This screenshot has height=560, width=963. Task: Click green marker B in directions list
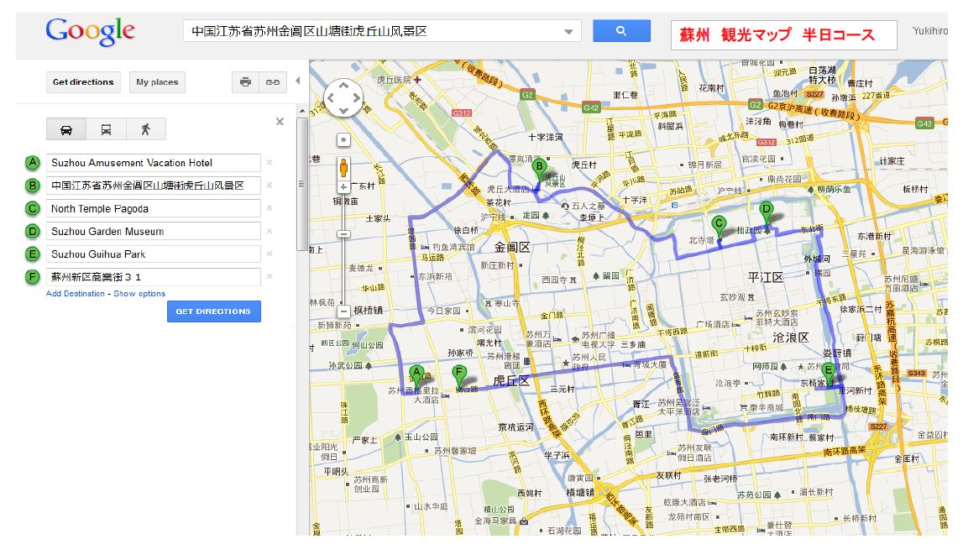click(33, 186)
